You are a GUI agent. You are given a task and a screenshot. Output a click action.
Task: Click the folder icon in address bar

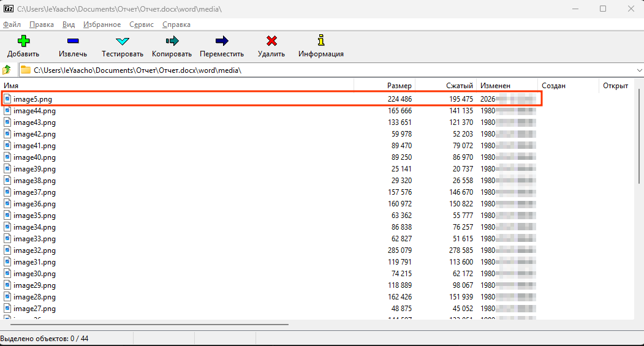[26, 70]
